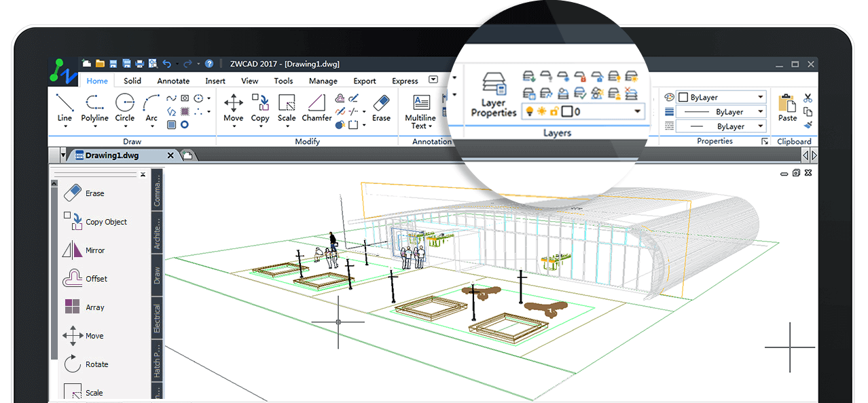Click the Save icon in quick access toolbar
Viewport: 868px width, 403px height.
113,64
